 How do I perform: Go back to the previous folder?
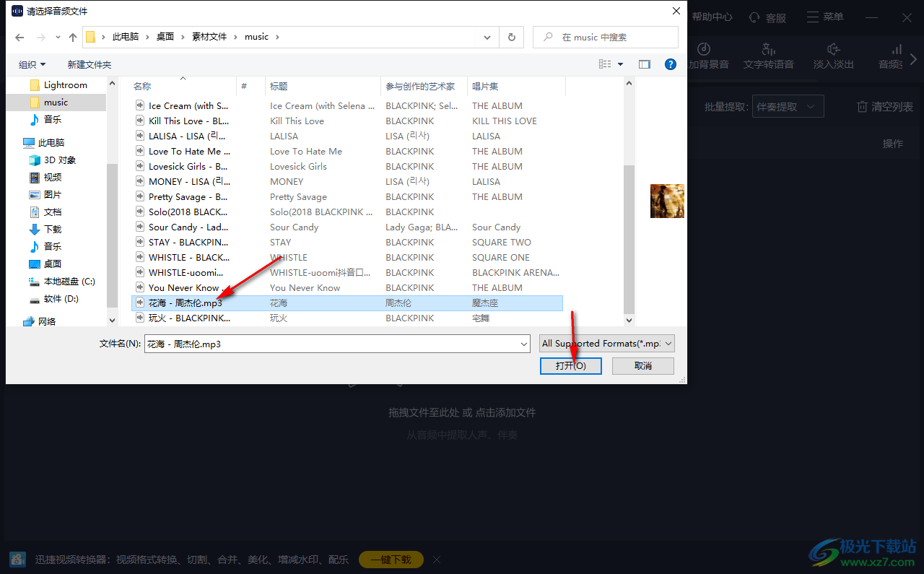click(19, 37)
